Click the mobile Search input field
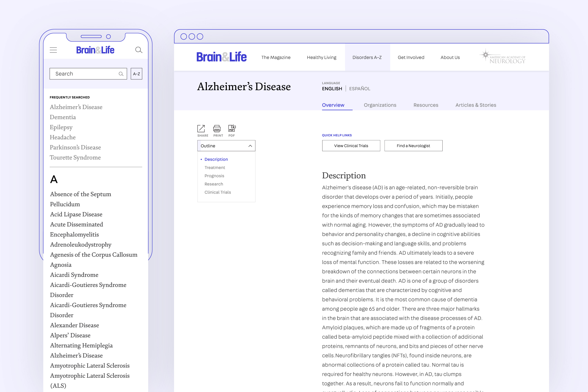The height and width of the screenshot is (392, 588). tap(84, 74)
